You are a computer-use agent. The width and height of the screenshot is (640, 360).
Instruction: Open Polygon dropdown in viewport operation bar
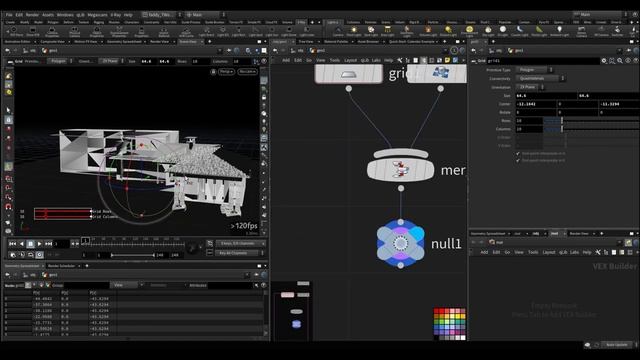pos(60,61)
